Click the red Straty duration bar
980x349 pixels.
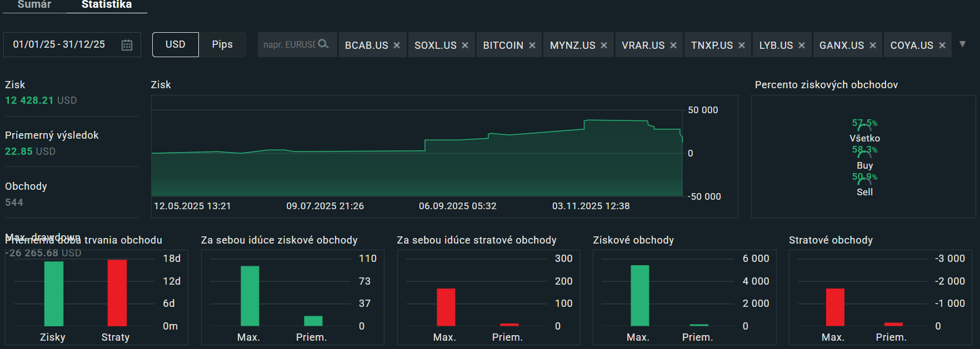pyautogui.click(x=117, y=293)
